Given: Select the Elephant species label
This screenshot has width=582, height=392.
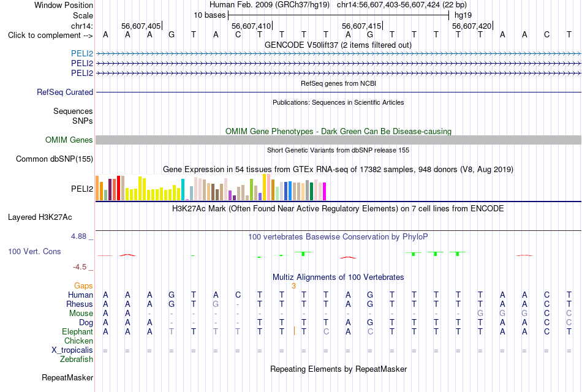Looking at the screenshot, I should [x=78, y=331].
